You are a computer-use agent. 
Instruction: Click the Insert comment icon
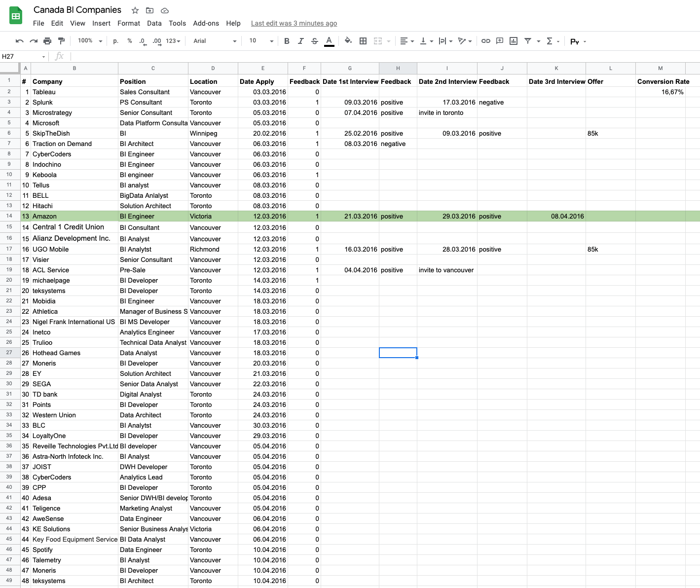tap(500, 41)
